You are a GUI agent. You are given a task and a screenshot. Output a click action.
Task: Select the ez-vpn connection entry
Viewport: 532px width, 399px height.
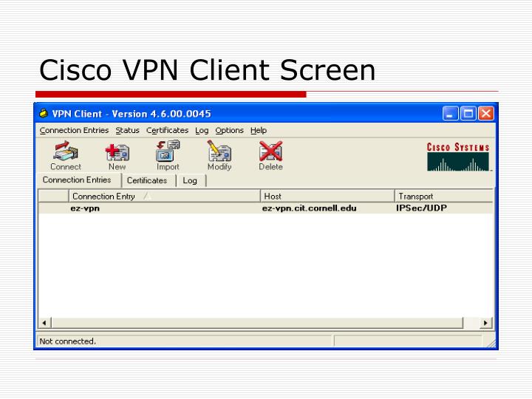pos(266,208)
